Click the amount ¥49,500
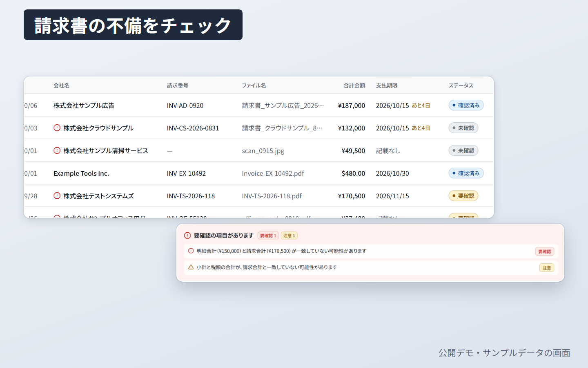 (353, 150)
